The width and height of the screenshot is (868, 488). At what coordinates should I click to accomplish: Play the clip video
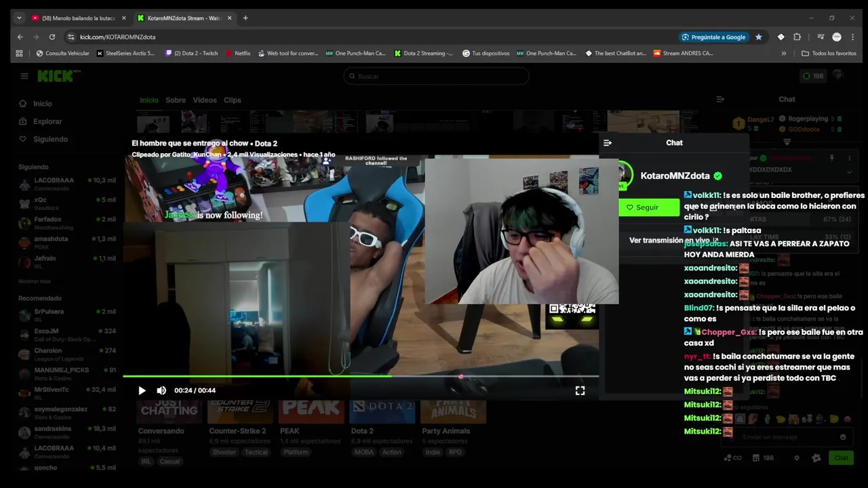142,390
